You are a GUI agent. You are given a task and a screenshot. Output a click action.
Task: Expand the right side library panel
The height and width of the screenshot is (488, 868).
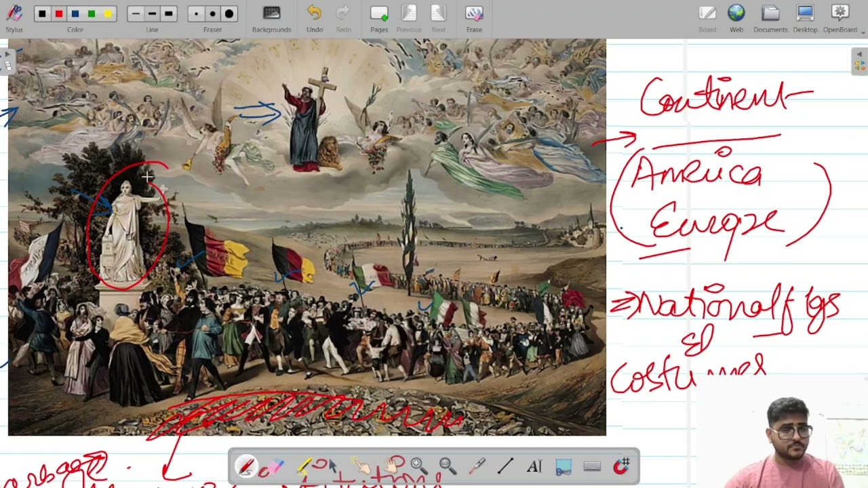tap(859, 61)
